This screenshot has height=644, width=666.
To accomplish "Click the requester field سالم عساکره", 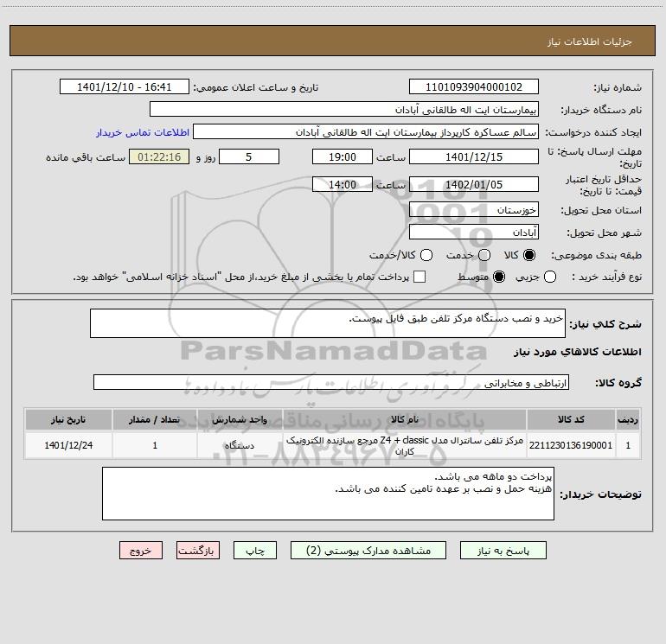I will point(366,132).
